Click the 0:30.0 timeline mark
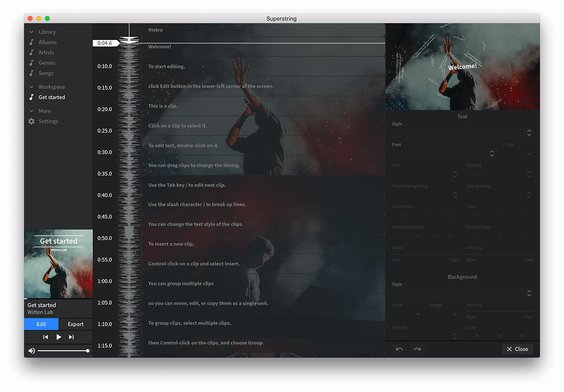Screen dimensions: 564x392 (x=104, y=152)
